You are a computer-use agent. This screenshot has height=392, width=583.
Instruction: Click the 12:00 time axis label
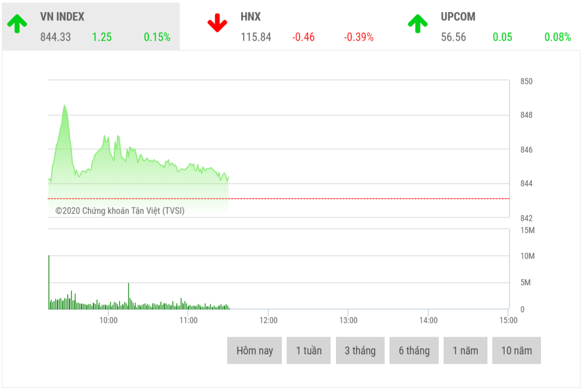[x=268, y=321]
